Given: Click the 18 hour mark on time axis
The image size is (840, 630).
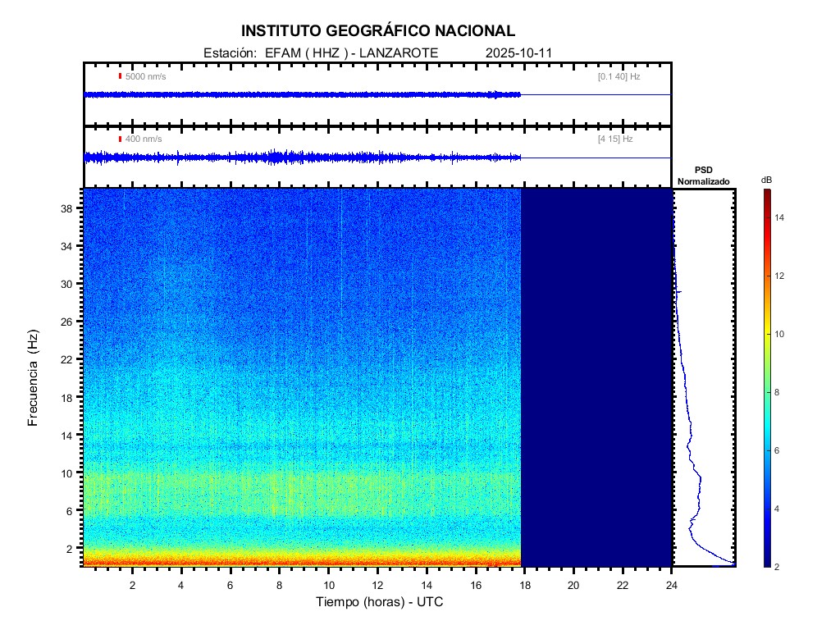Looking at the screenshot, I should click(525, 585).
